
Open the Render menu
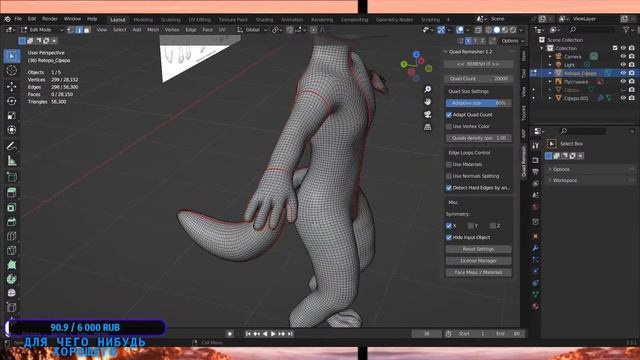click(50, 19)
